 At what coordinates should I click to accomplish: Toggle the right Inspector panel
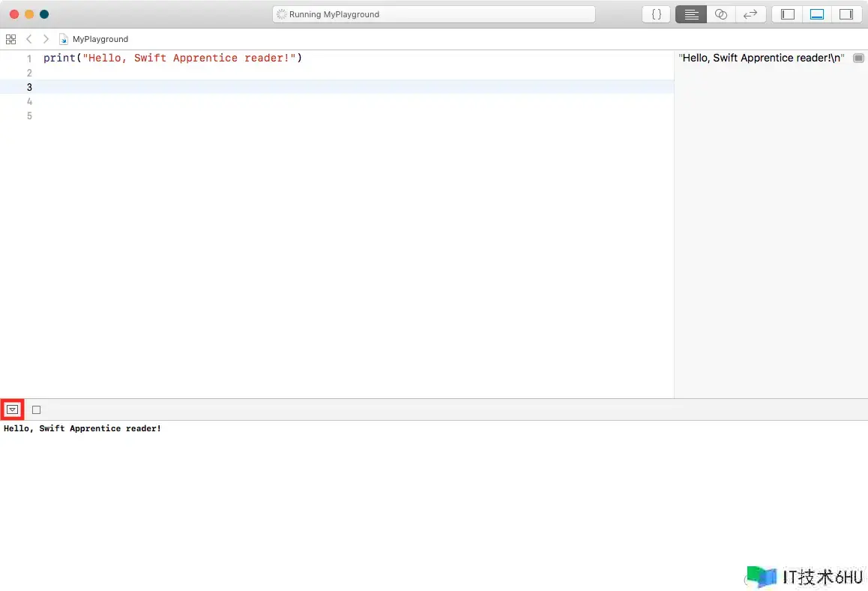(846, 14)
